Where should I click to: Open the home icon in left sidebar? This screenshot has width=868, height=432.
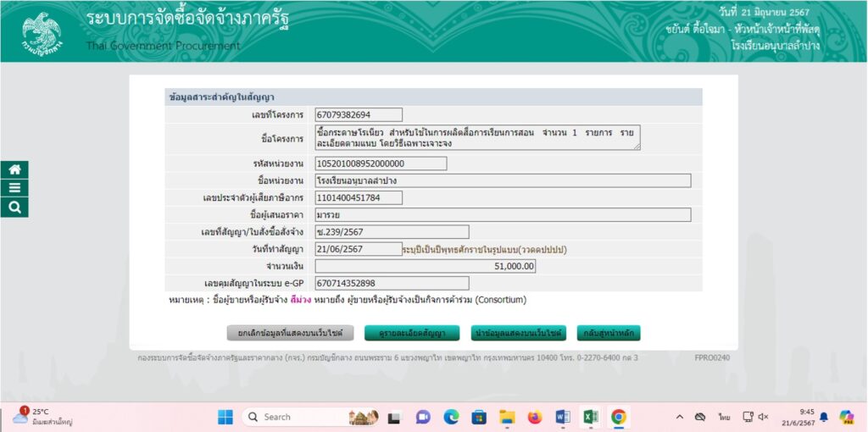pyautogui.click(x=14, y=169)
